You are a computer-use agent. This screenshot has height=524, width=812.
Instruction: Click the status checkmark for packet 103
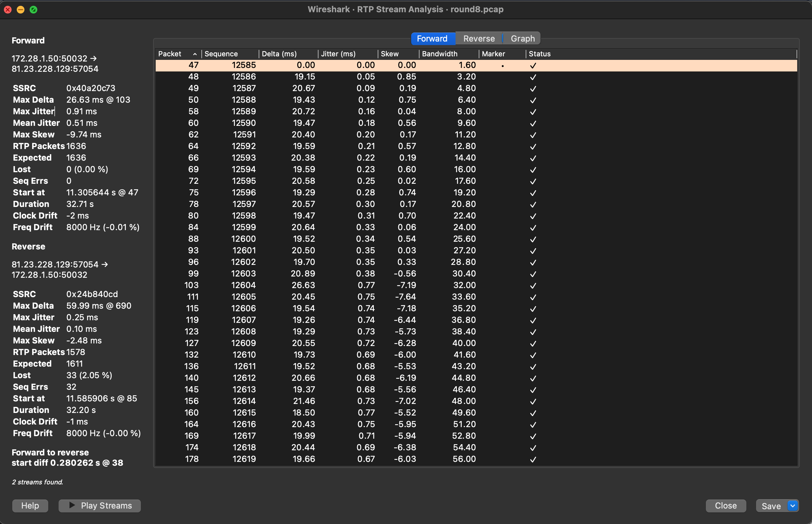click(x=533, y=286)
